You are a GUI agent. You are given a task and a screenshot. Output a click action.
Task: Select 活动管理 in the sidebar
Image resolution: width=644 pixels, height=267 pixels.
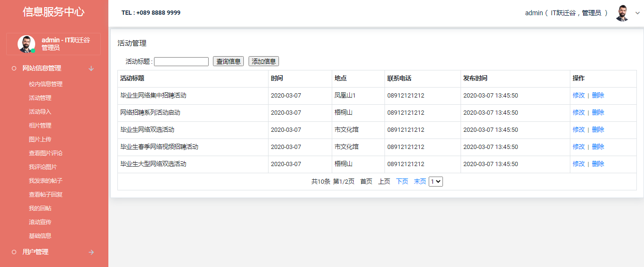(40, 98)
